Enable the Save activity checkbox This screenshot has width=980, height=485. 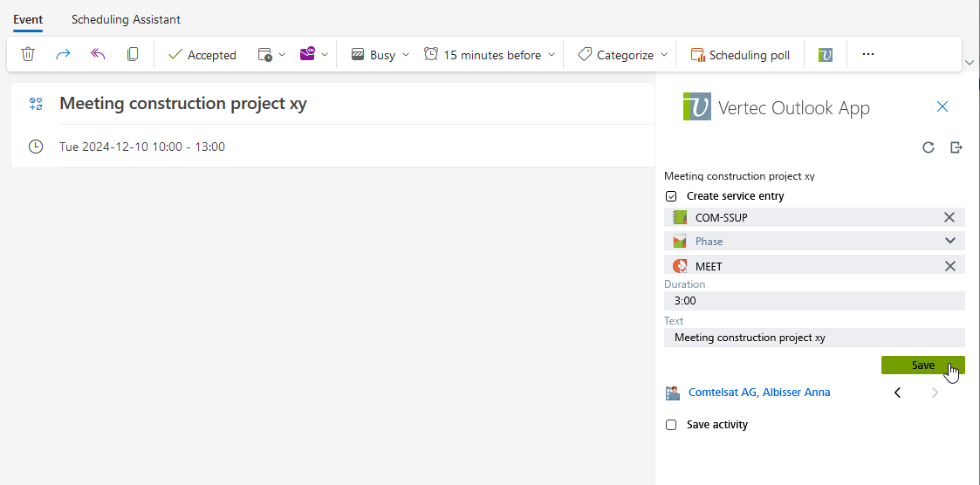click(671, 425)
